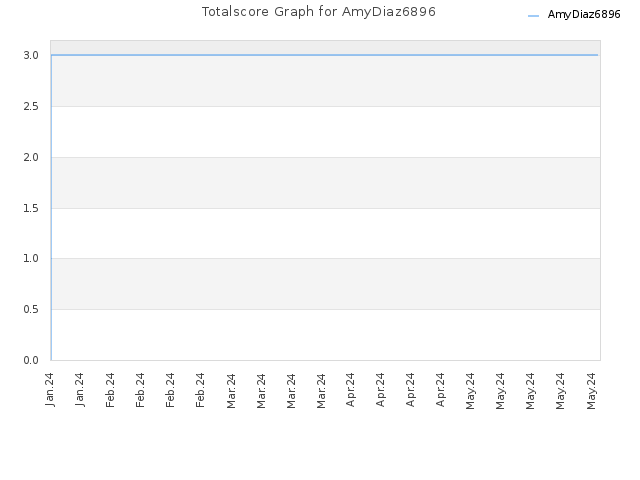The width and height of the screenshot is (640, 480).
Task: Click the 2.5 y-axis label
Action: pos(31,107)
